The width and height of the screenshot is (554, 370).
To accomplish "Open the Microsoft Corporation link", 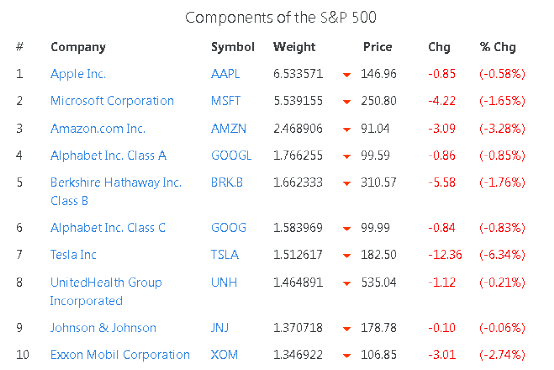I will (112, 101).
